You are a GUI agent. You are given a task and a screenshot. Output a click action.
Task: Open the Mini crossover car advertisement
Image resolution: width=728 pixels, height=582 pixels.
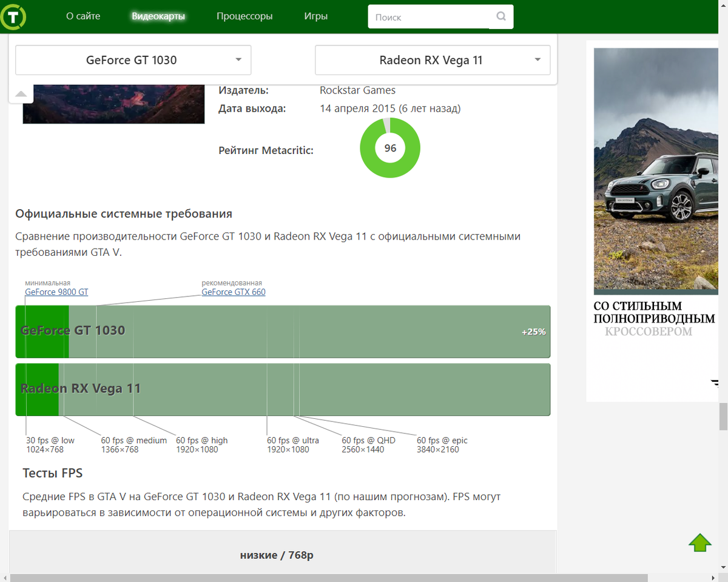point(656,221)
